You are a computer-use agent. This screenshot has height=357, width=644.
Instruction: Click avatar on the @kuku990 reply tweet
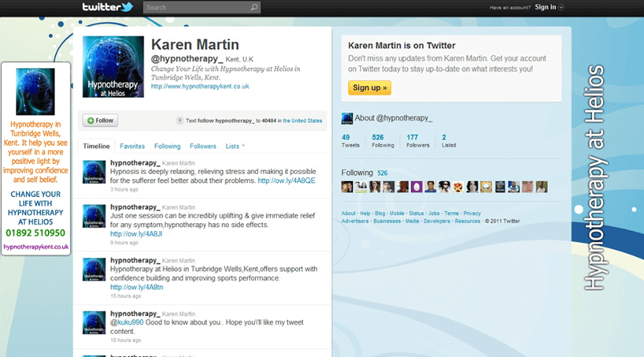point(94,322)
